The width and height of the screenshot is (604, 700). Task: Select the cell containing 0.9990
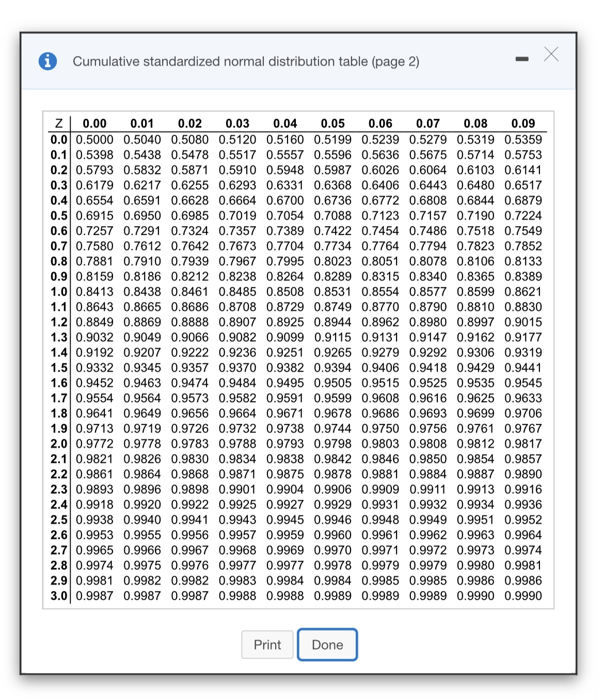tap(523, 596)
